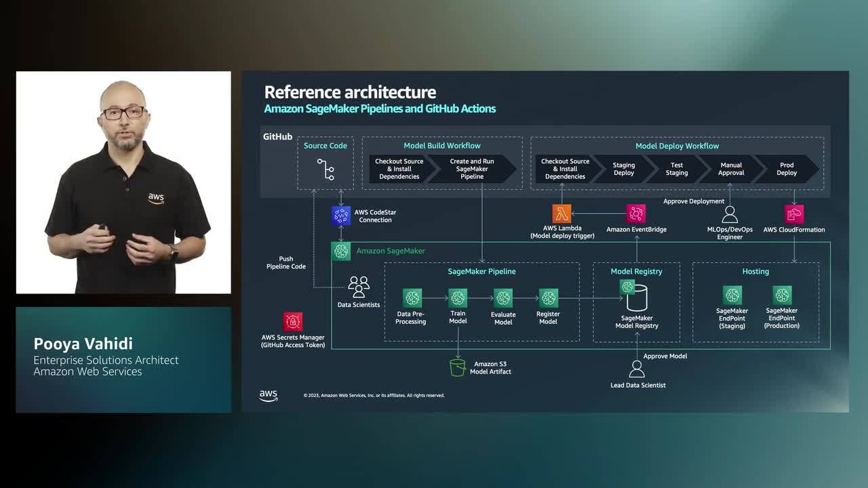Screen dimensions: 868x488
Task: Click the Prod Deploy step
Action: click(x=787, y=169)
